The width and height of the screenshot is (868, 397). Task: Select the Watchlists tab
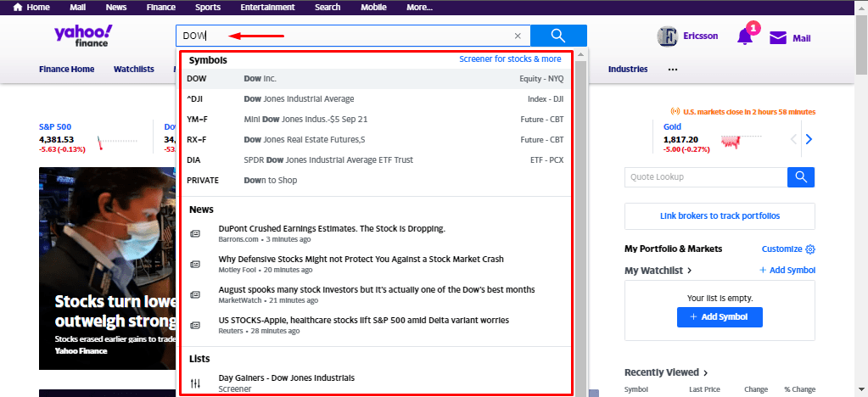click(134, 70)
